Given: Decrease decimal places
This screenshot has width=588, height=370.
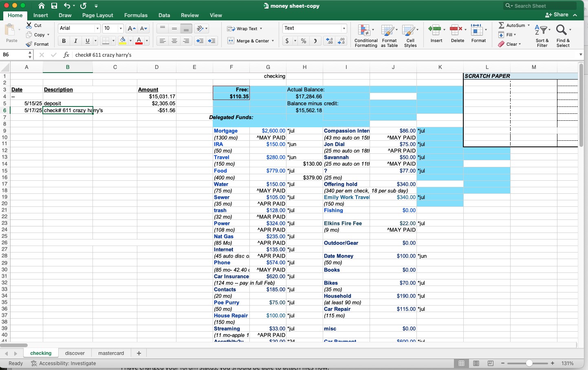Looking at the screenshot, I should click(x=341, y=41).
